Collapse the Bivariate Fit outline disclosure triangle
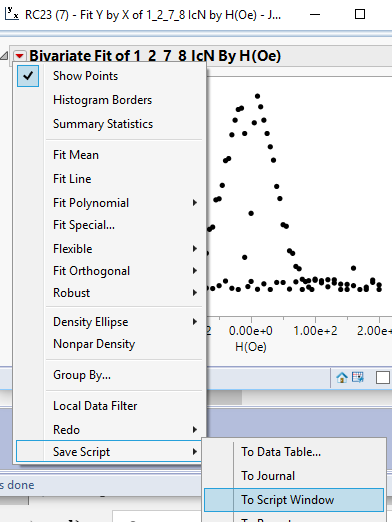Screen dimensions: 392x522 pyautogui.click(x=4, y=56)
